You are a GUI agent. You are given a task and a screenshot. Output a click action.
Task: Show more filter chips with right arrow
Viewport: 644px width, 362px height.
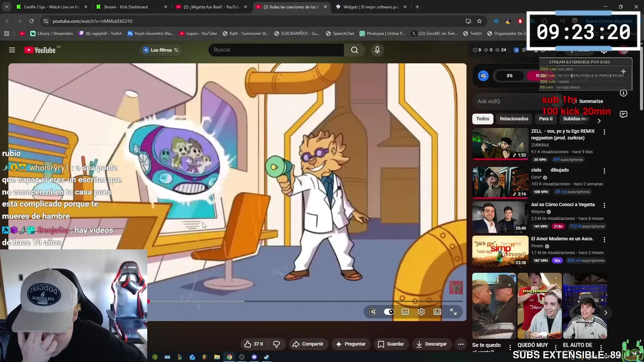click(x=599, y=121)
